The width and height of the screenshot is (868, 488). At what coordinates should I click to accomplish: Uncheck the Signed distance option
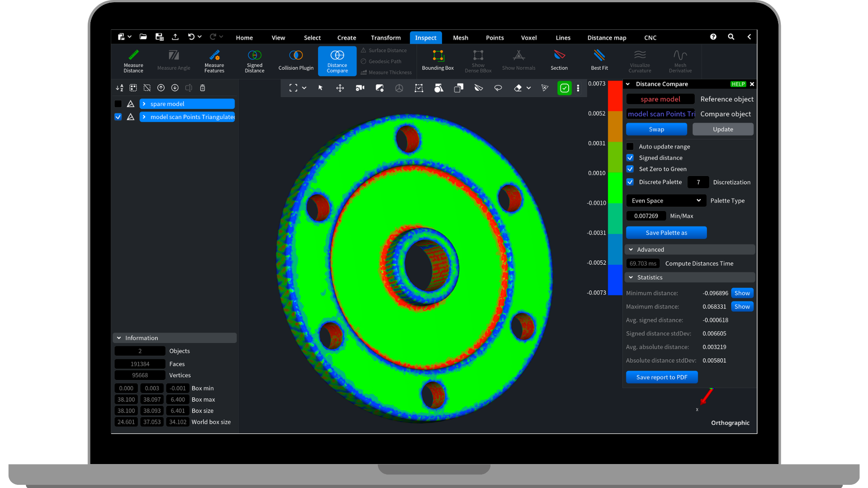630,158
